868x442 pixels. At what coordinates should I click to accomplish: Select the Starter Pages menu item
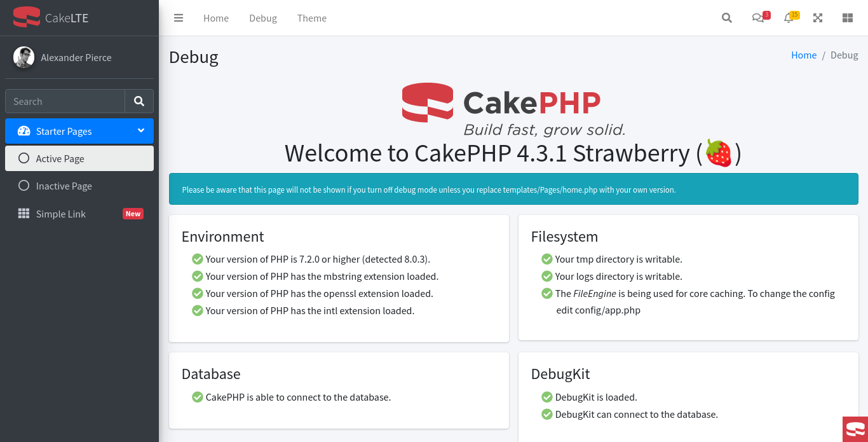click(79, 131)
